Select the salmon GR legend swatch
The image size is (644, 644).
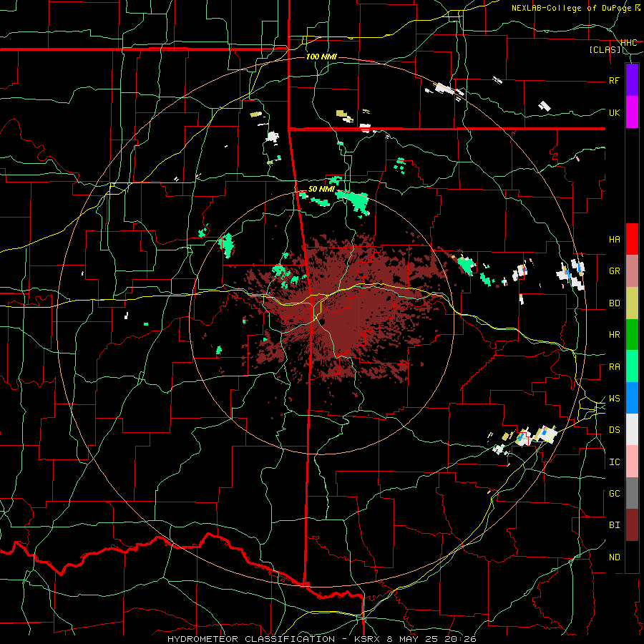(632, 271)
